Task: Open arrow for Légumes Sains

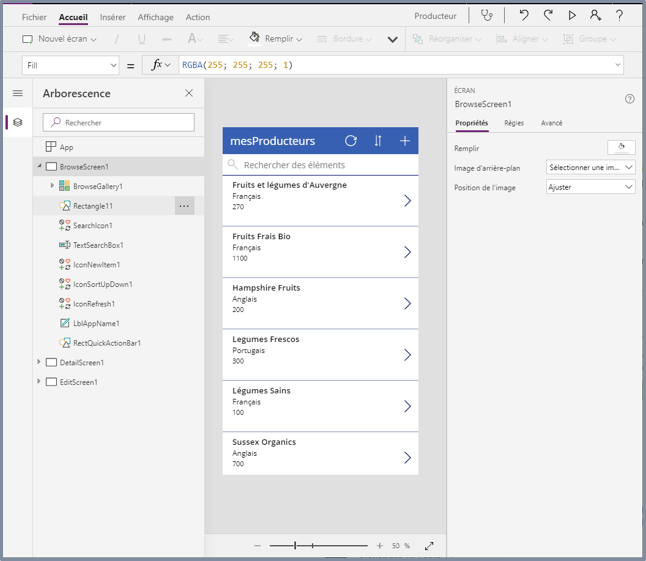Action: click(x=407, y=406)
